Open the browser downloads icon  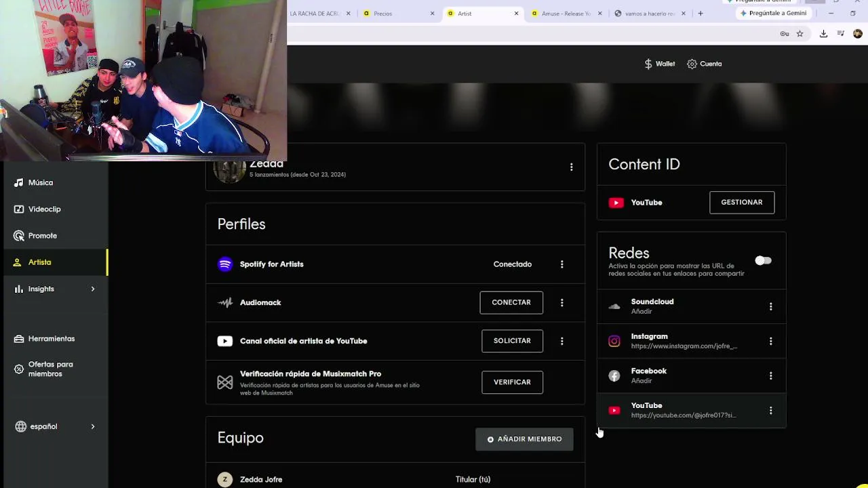[823, 33]
